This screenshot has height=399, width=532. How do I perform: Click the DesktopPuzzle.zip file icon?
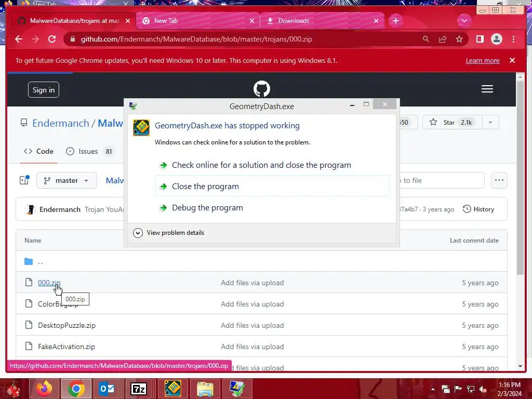coord(29,325)
